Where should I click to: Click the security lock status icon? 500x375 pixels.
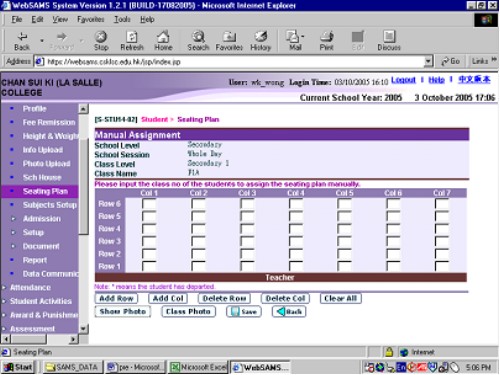[389, 352]
